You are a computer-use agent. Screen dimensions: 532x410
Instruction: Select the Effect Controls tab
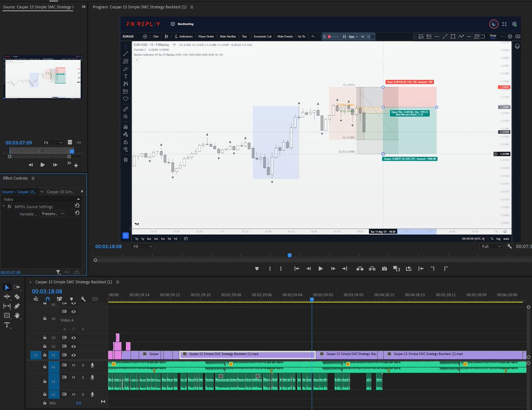point(16,178)
